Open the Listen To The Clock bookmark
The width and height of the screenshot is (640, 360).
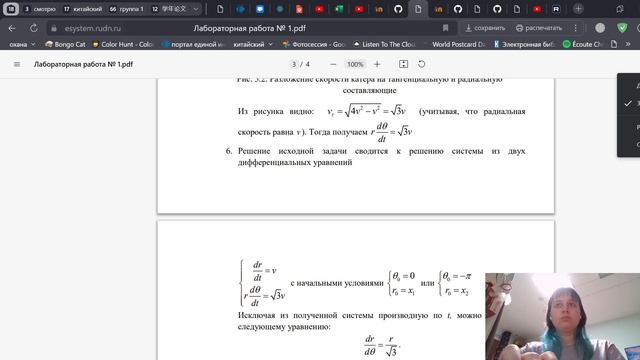(x=384, y=44)
